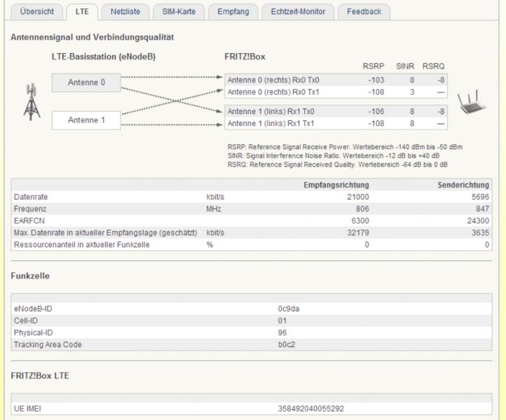506x420 pixels.
Task: Click the RSRP legend explanation line
Action: 345,147
